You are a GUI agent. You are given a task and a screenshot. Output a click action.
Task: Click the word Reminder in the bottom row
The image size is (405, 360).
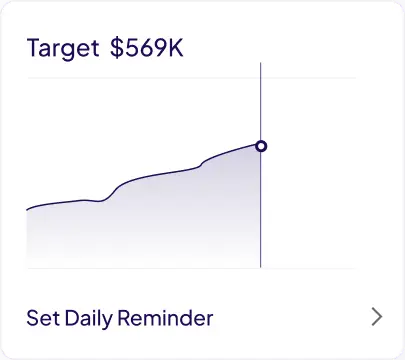point(165,318)
